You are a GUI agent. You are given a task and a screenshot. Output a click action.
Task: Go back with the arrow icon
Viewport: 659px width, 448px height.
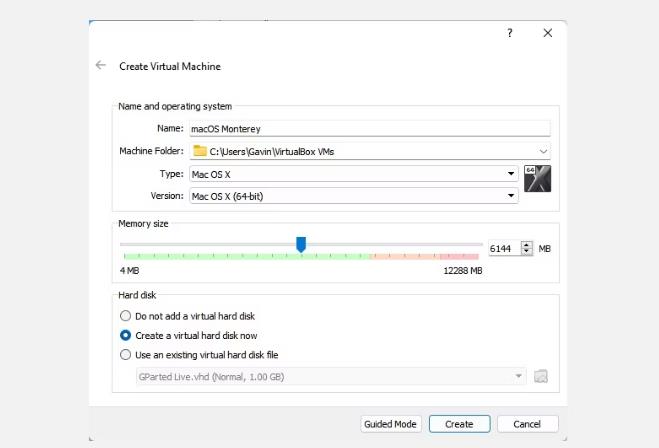(100, 65)
